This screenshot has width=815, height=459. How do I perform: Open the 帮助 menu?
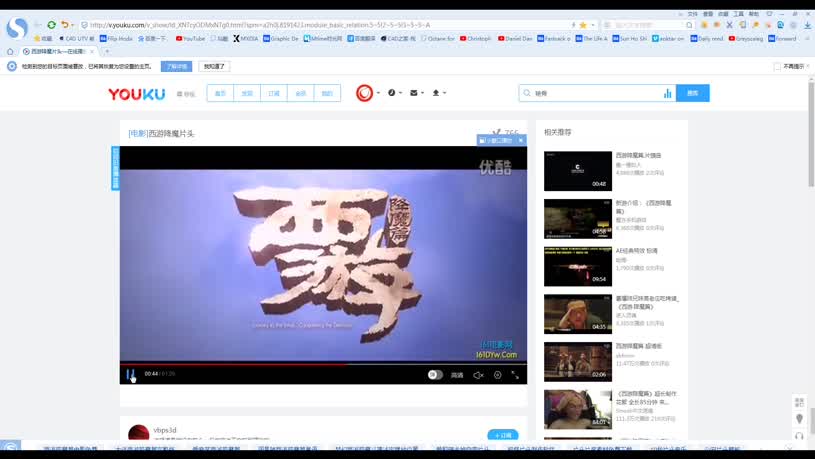tap(754, 14)
